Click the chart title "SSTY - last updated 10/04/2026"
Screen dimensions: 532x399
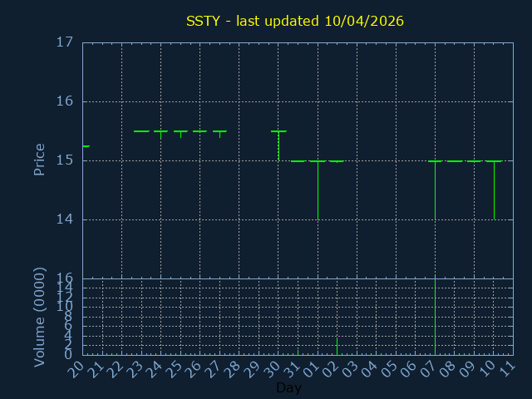[x=295, y=21]
